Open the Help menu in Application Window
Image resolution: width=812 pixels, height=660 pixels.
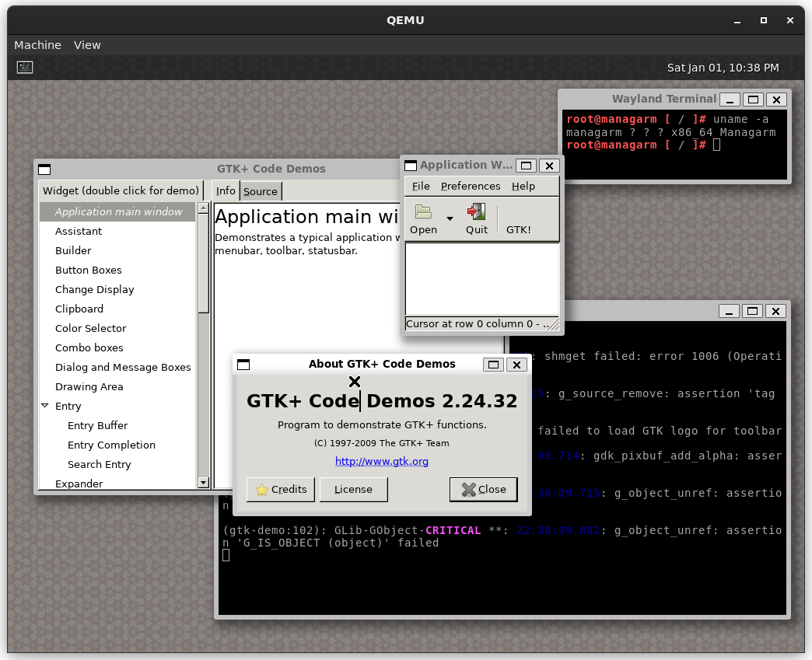(523, 187)
